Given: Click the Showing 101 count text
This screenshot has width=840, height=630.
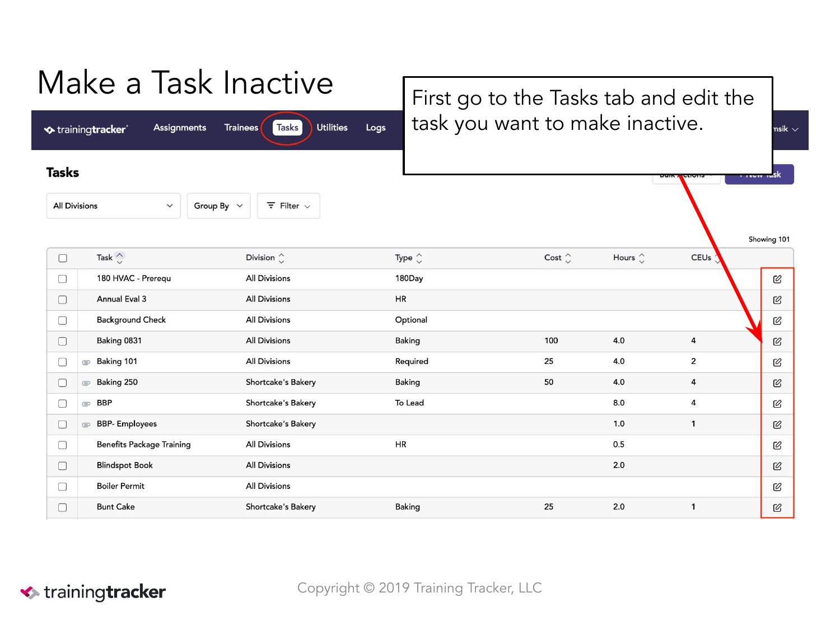Looking at the screenshot, I should (x=769, y=239).
